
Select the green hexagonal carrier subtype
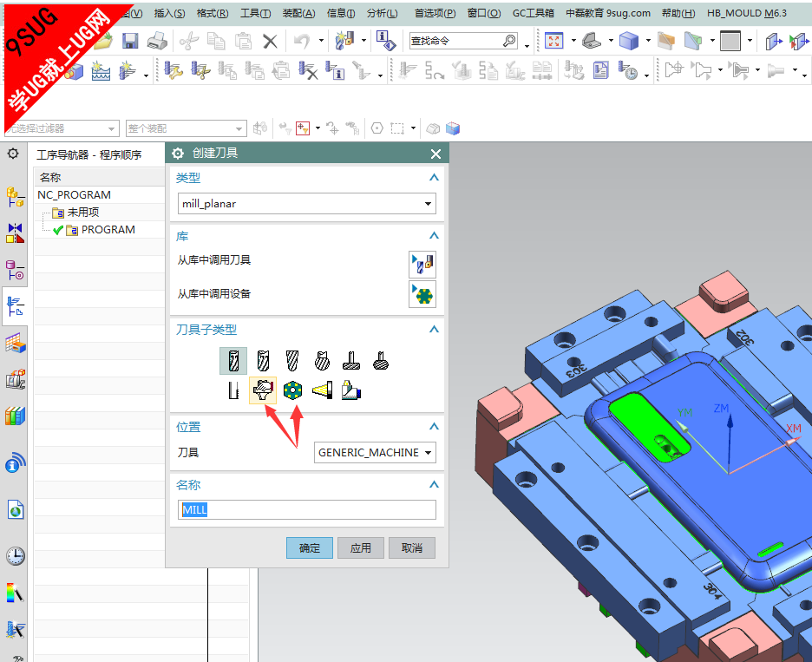[x=292, y=390]
